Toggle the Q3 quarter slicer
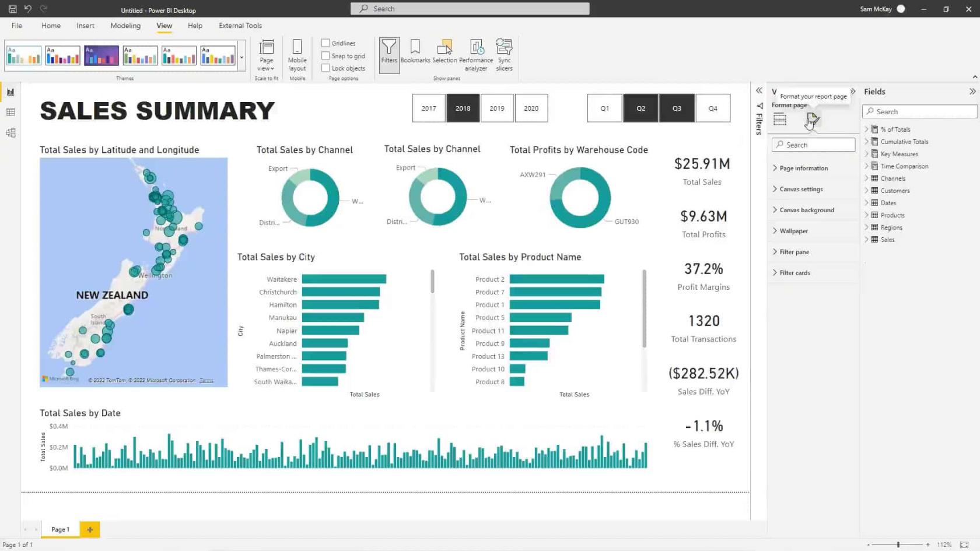 [677, 108]
